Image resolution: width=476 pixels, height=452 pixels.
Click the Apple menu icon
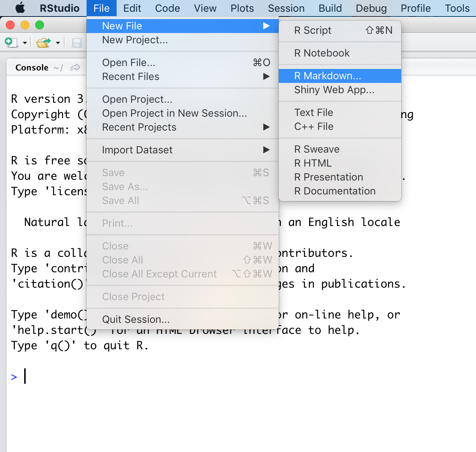(20, 8)
